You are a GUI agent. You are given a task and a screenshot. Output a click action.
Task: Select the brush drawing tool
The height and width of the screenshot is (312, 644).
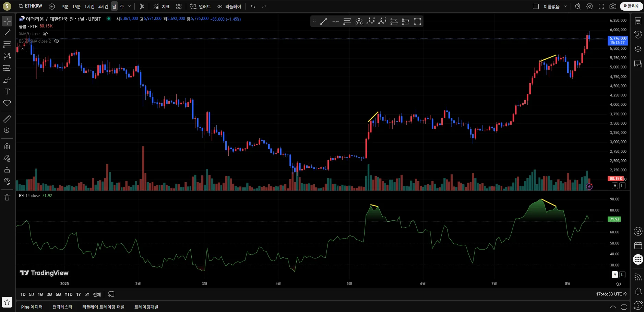tap(7, 80)
